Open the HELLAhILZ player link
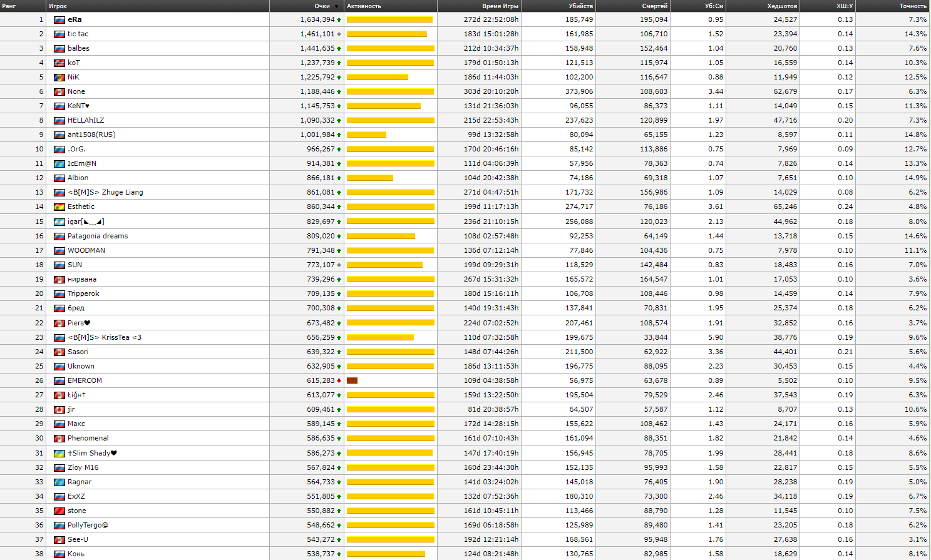 86,120
